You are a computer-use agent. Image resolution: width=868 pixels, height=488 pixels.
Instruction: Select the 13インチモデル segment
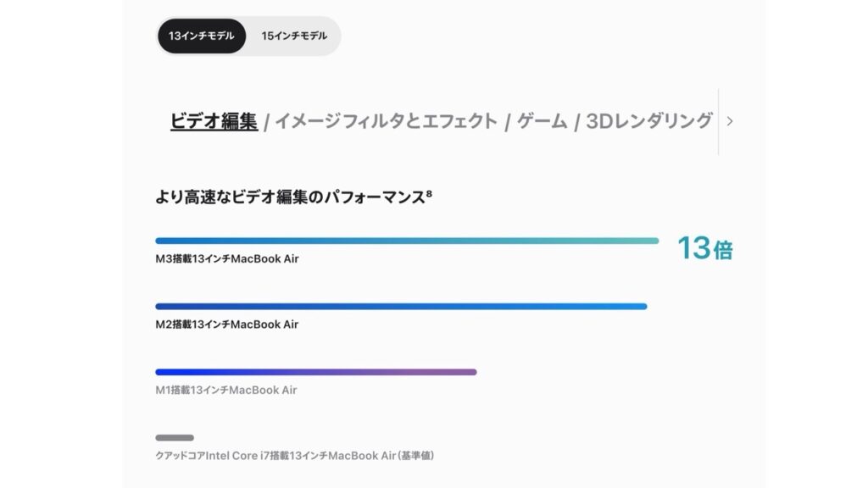coord(201,36)
